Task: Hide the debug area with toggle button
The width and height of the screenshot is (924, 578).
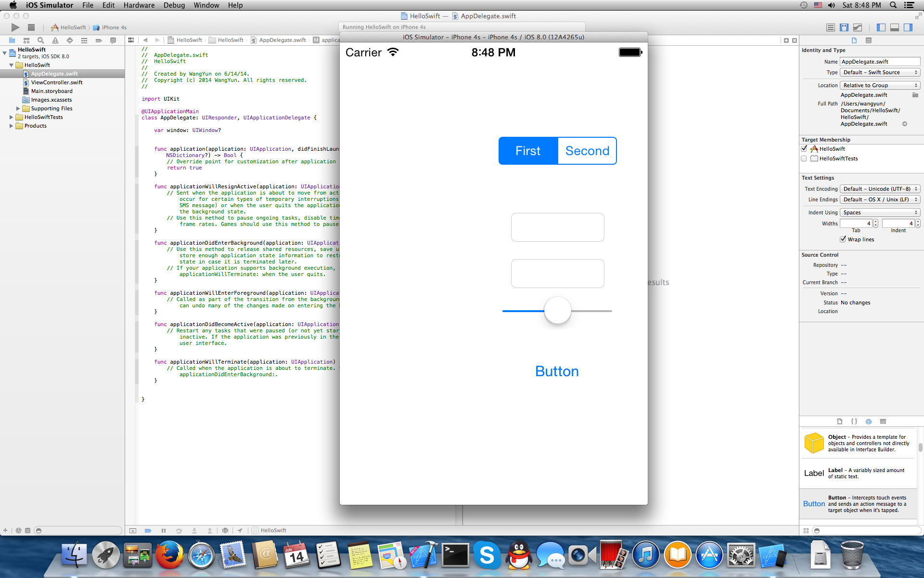Action: point(133,530)
